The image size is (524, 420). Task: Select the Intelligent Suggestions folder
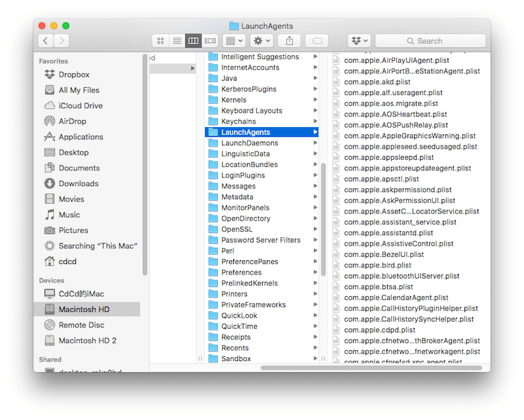(x=261, y=57)
